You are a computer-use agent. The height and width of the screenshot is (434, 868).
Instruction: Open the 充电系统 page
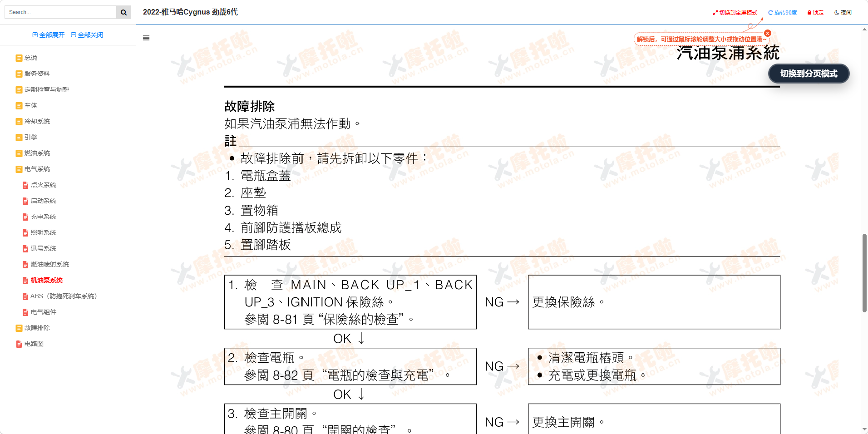pyautogui.click(x=44, y=217)
